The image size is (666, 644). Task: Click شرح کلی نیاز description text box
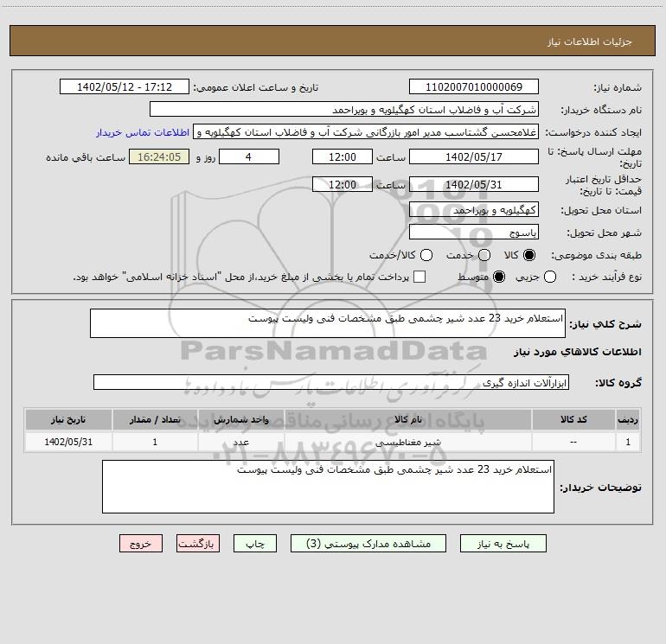(328, 323)
